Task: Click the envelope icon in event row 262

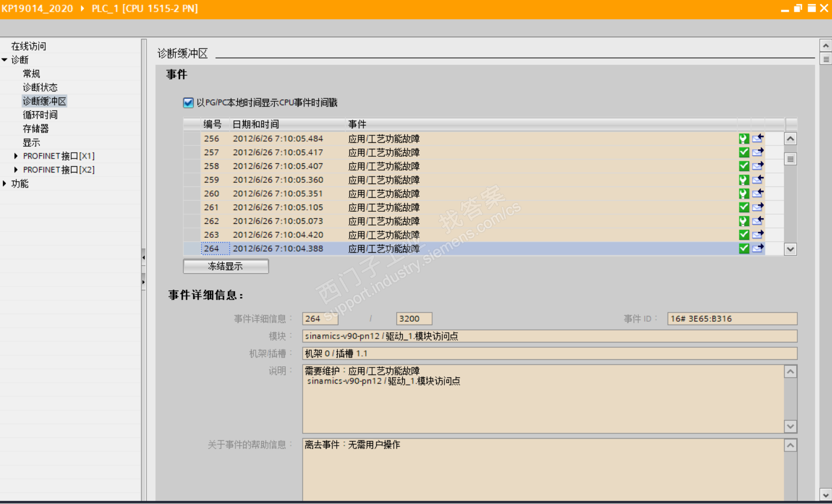Action: pyautogui.click(x=758, y=221)
